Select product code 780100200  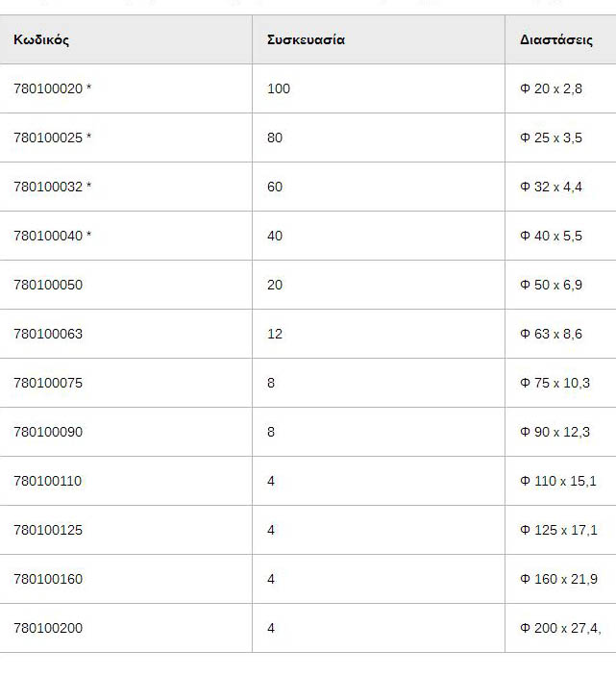[48, 628]
